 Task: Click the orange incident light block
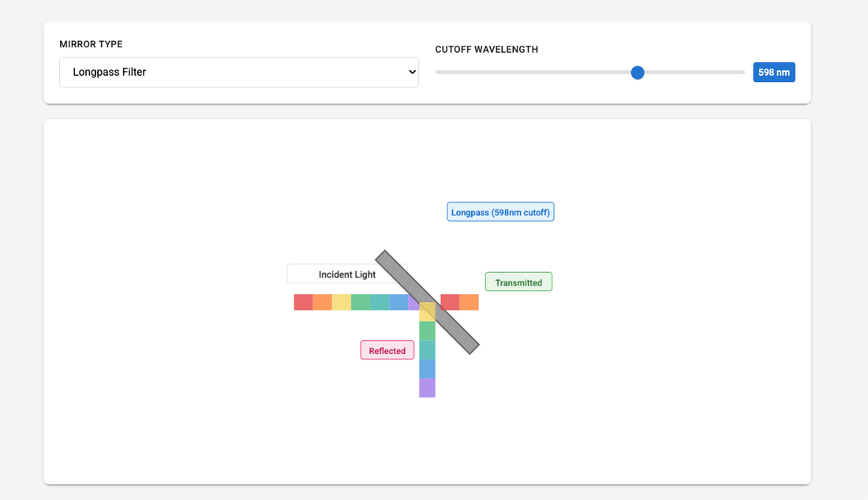pos(322,302)
